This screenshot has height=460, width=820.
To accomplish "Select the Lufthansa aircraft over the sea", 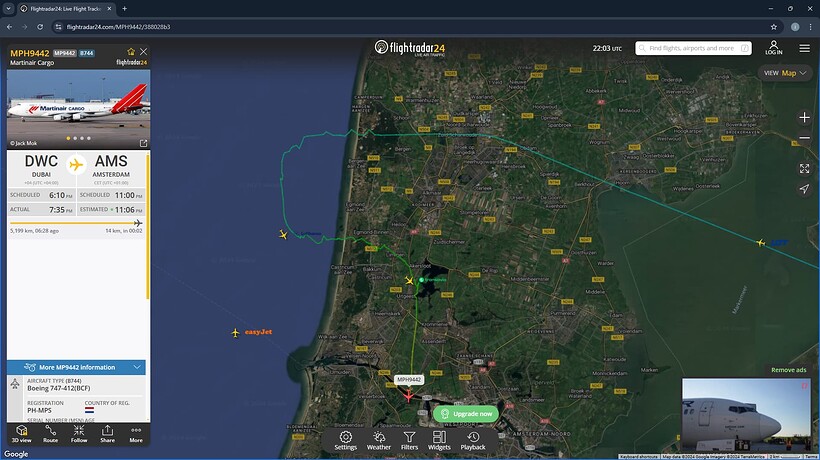I will [283, 235].
